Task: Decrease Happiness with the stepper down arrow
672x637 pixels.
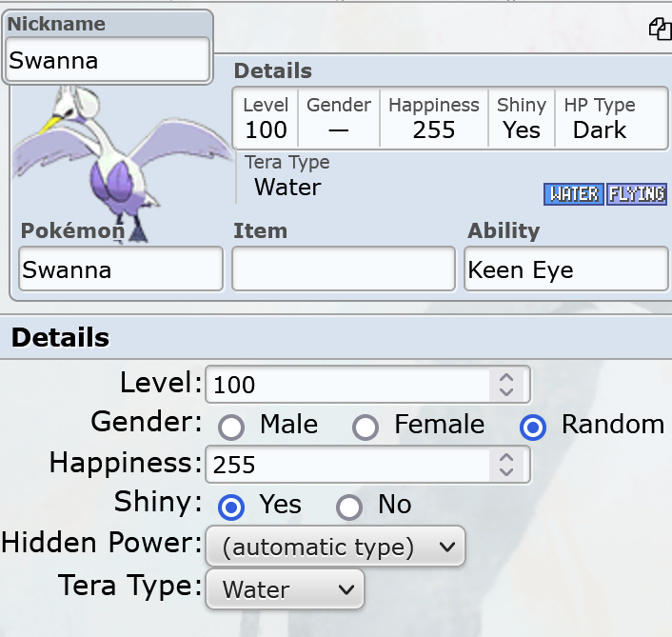Action: [506, 472]
